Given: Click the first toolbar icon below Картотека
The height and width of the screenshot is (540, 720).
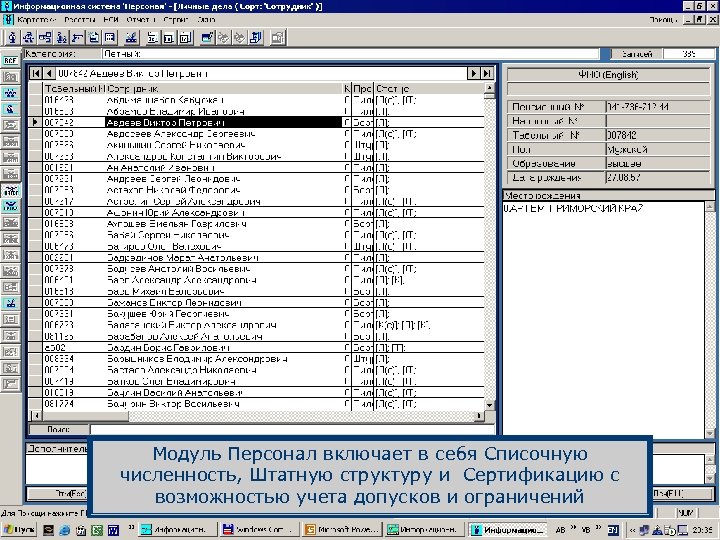Looking at the screenshot, I should pyautogui.click(x=12, y=38).
